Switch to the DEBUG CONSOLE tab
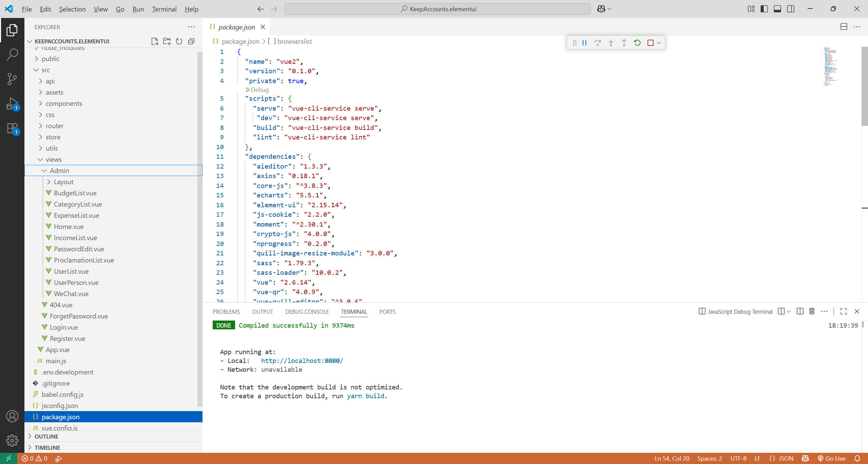Screen dimensions: 868x464 (307, 312)
